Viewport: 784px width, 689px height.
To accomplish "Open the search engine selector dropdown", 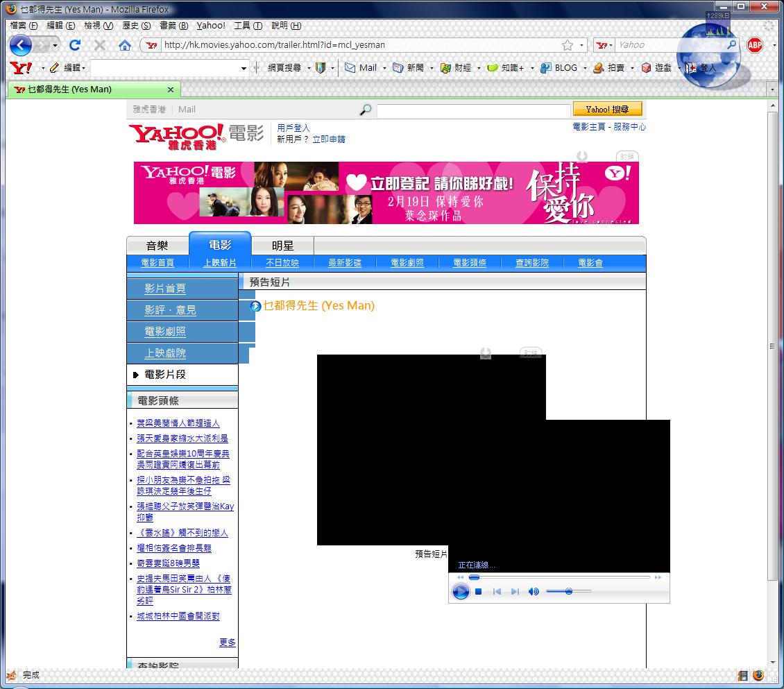I will [x=604, y=45].
